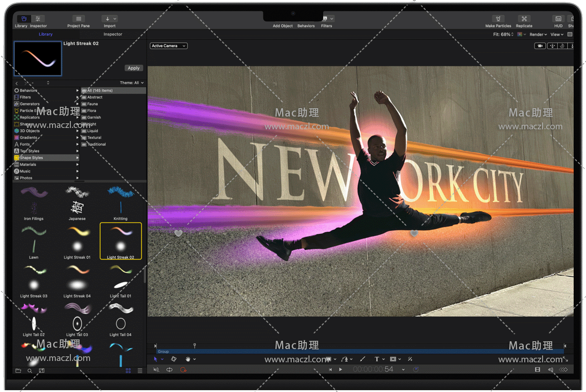Select the Text tool in canvas toolbar
Screen dimensions: 586x392
tap(377, 359)
